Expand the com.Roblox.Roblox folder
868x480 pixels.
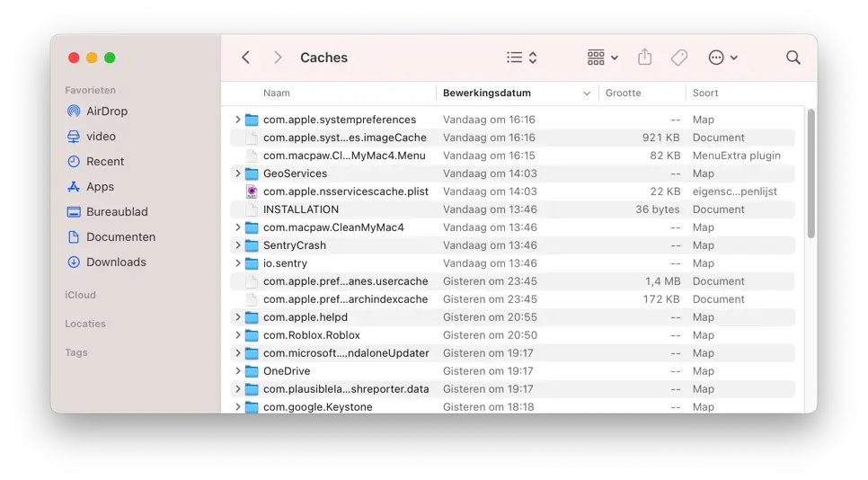pyautogui.click(x=237, y=335)
